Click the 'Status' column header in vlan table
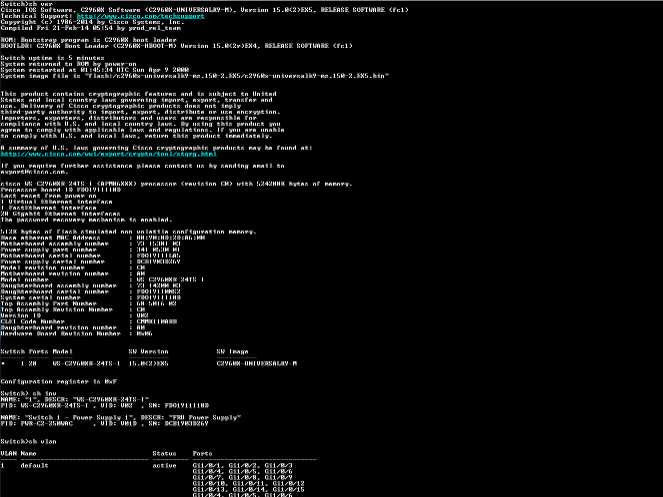This screenshot has height=497, width=663. [164, 453]
